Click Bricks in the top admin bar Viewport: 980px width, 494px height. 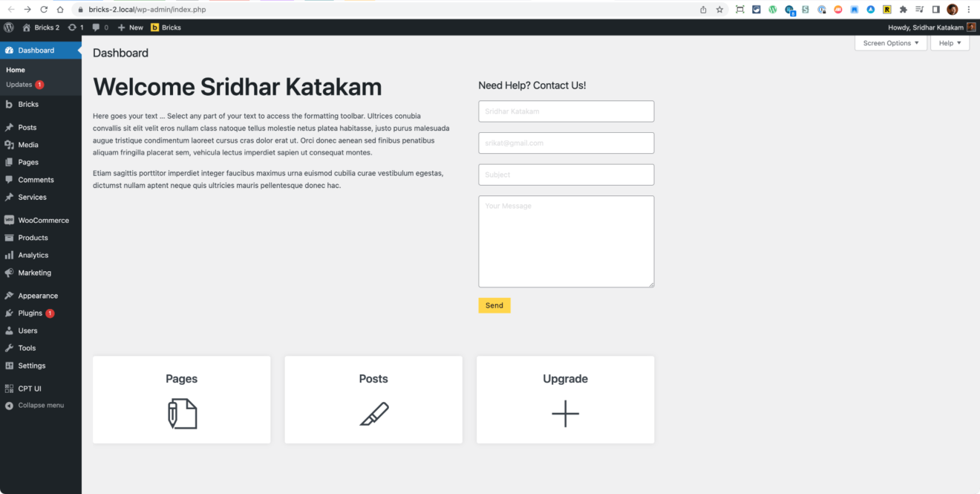tap(165, 27)
